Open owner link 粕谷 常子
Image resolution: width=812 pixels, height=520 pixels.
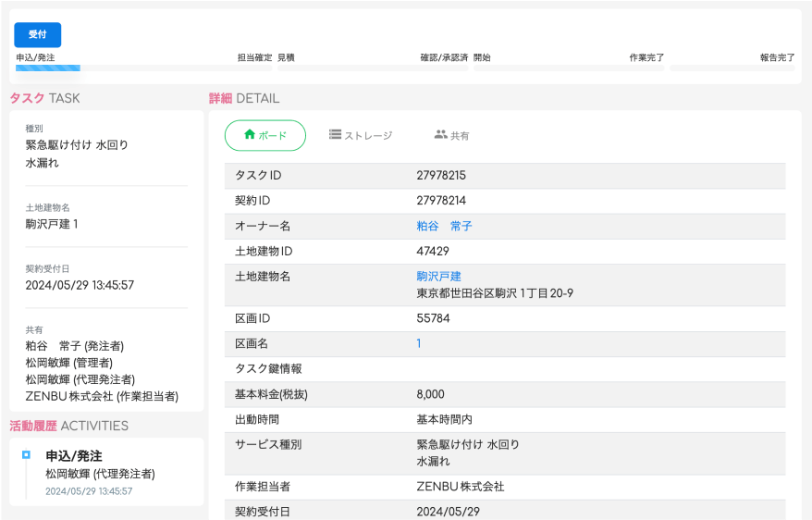444,226
